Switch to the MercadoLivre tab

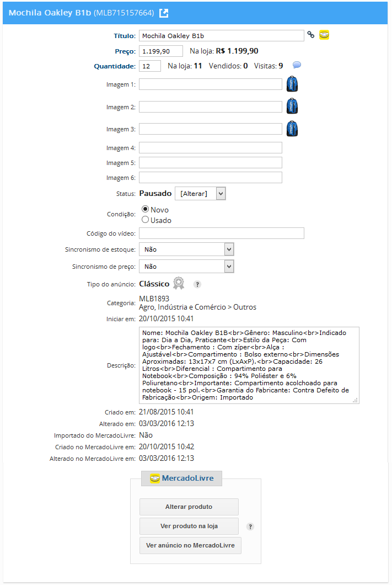181,478
